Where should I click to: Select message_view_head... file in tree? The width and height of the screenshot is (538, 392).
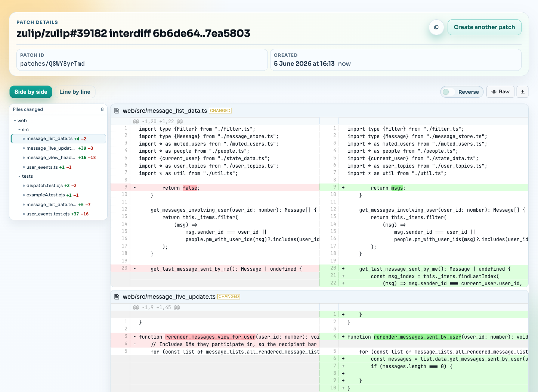pos(59,158)
